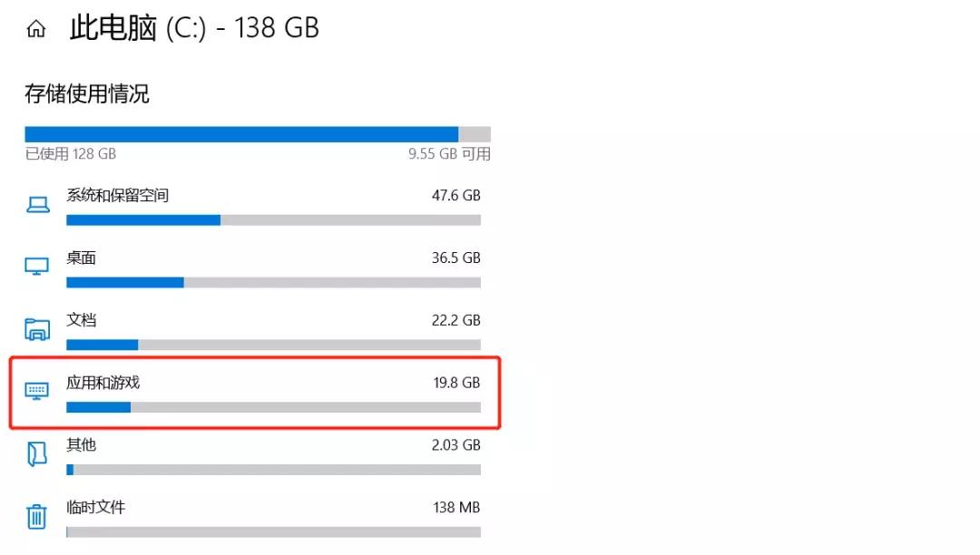980x555 pixels.
Task: Click the trash bin icon for 临时文件
Action: click(37, 516)
